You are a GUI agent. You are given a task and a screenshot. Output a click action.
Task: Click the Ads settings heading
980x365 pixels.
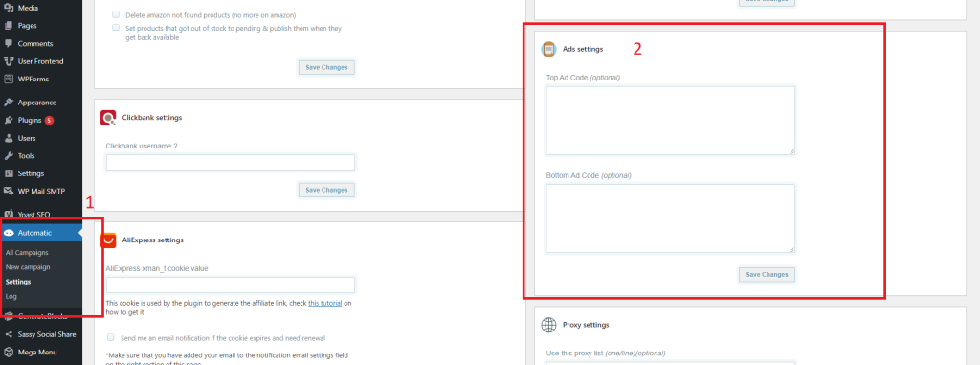(x=583, y=49)
